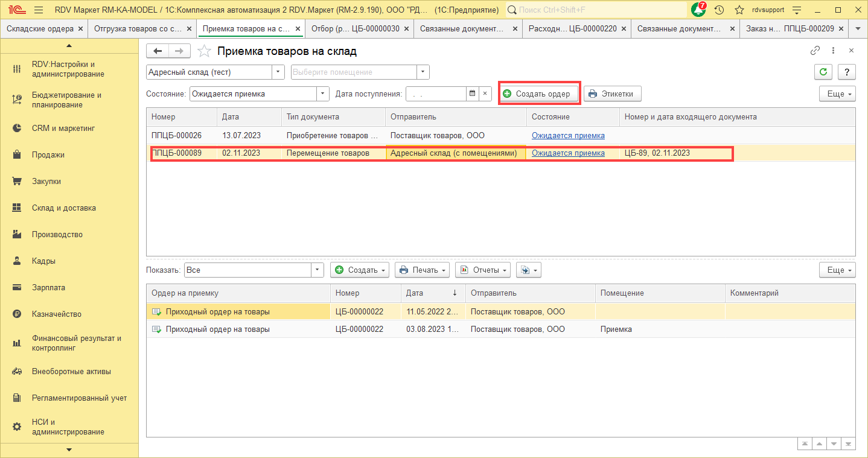
Task: Open help with the question mark button
Action: click(847, 72)
